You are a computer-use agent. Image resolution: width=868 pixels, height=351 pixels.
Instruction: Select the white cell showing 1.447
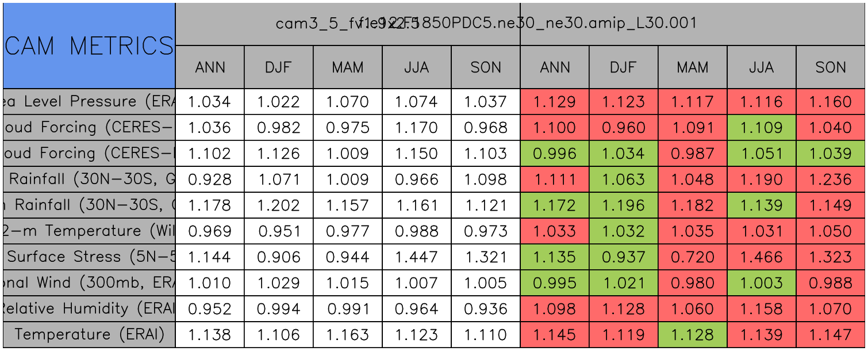tap(416, 257)
